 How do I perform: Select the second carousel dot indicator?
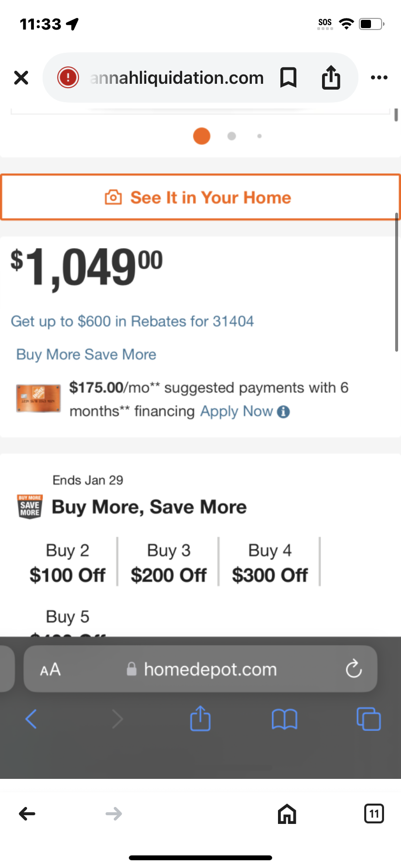click(231, 136)
